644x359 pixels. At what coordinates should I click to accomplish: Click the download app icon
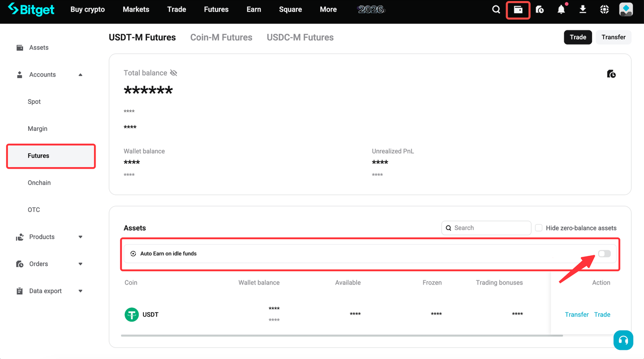tap(583, 10)
